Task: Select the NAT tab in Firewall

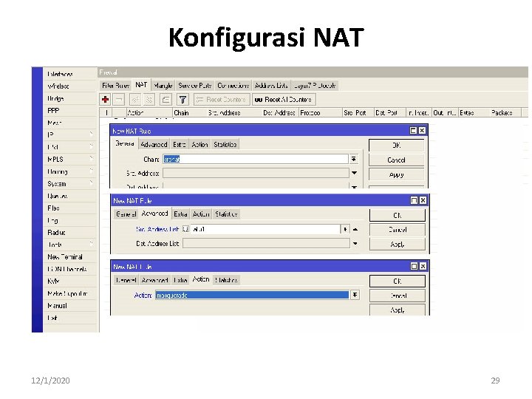Action: (x=141, y=85)
